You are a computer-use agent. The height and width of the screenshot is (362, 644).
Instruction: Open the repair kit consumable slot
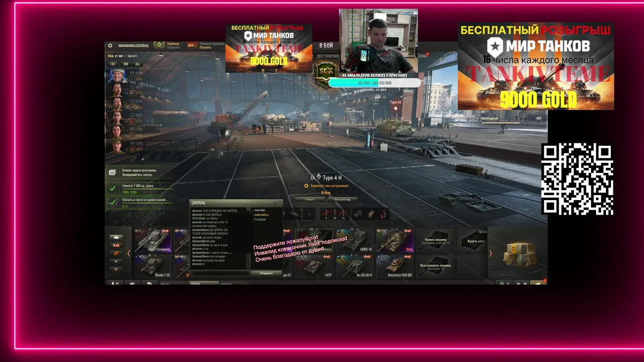tap(358, 214)
